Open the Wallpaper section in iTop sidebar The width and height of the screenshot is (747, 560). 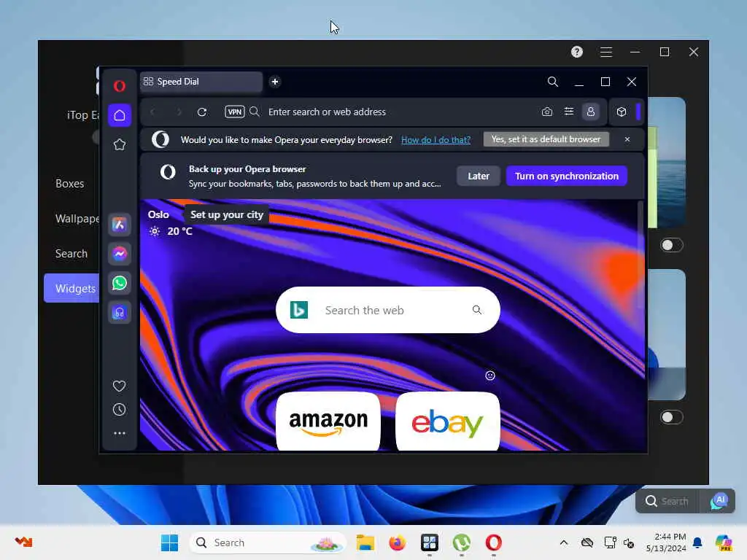coord(77,219)
